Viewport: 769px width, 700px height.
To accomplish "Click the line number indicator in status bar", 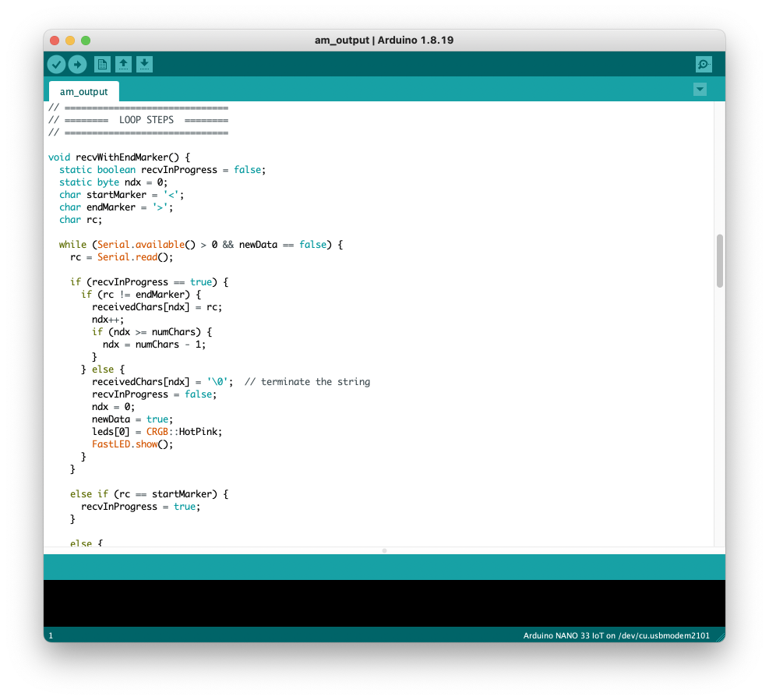I will point(51,635).
